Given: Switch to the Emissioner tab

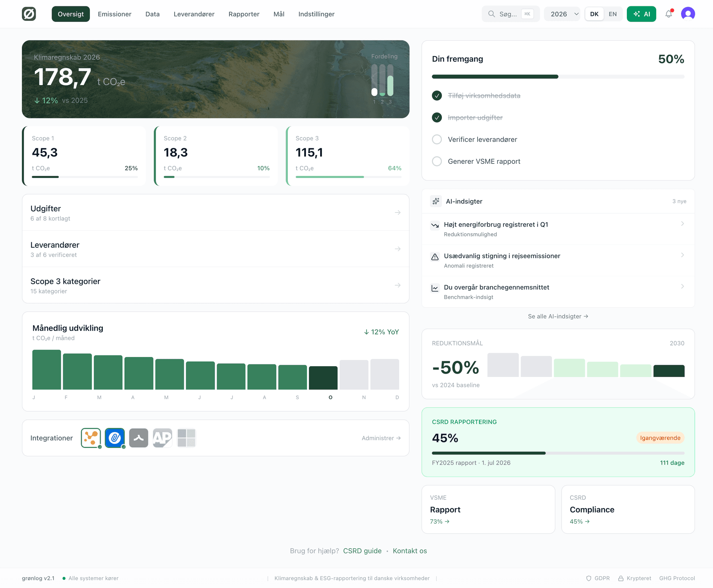Looking at the screenshot, I should click(114, 14).
